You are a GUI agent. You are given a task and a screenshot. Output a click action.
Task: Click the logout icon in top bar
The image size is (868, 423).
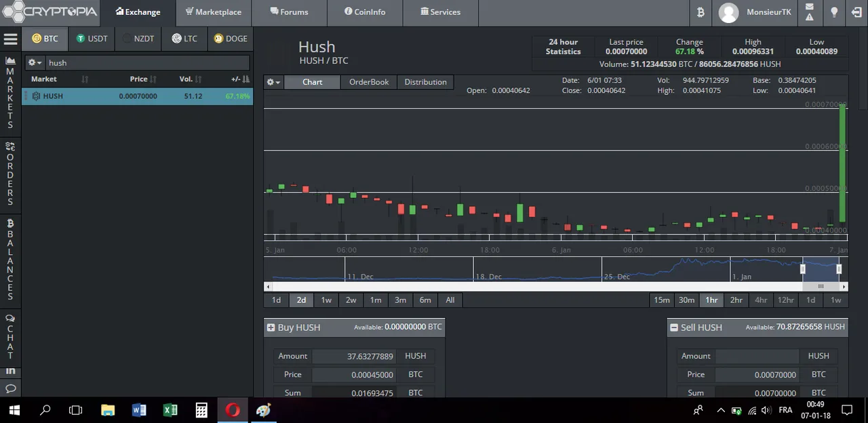pos(857,12)
